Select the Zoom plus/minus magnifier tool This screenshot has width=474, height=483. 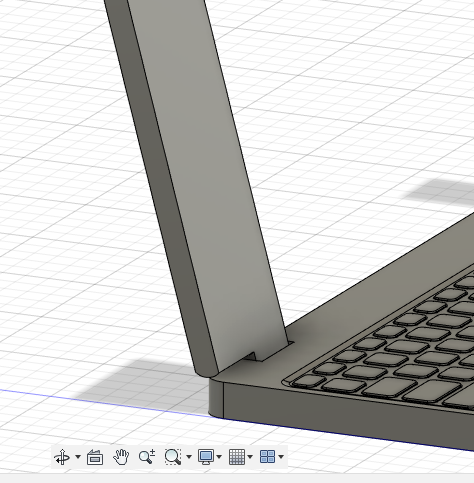(x=147, y=457)
